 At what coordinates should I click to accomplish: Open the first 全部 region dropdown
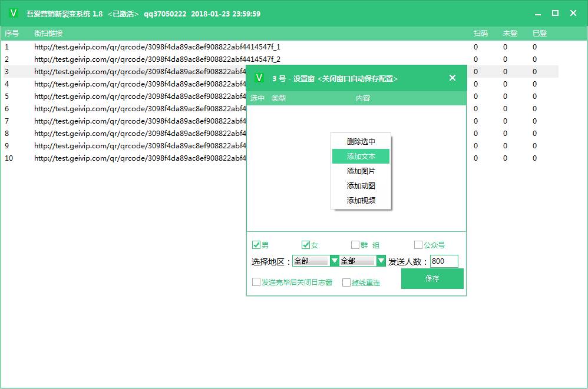pyautogui.click(x=335, y=261)
